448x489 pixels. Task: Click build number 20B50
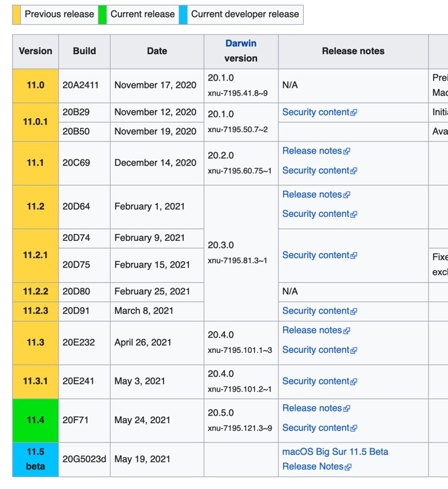[x=76, y=131]
